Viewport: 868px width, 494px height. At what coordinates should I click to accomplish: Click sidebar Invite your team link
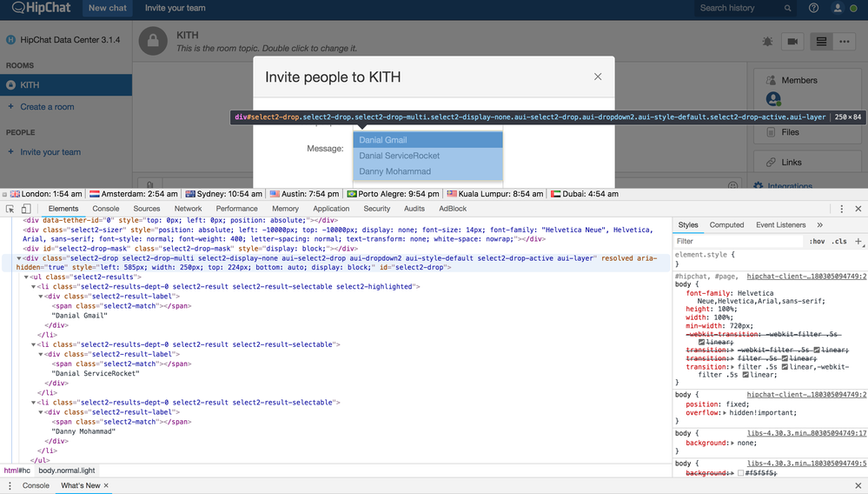[50, 151]
